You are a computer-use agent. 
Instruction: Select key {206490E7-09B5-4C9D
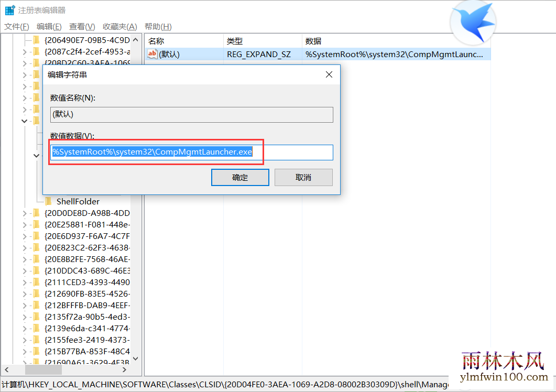87,40
